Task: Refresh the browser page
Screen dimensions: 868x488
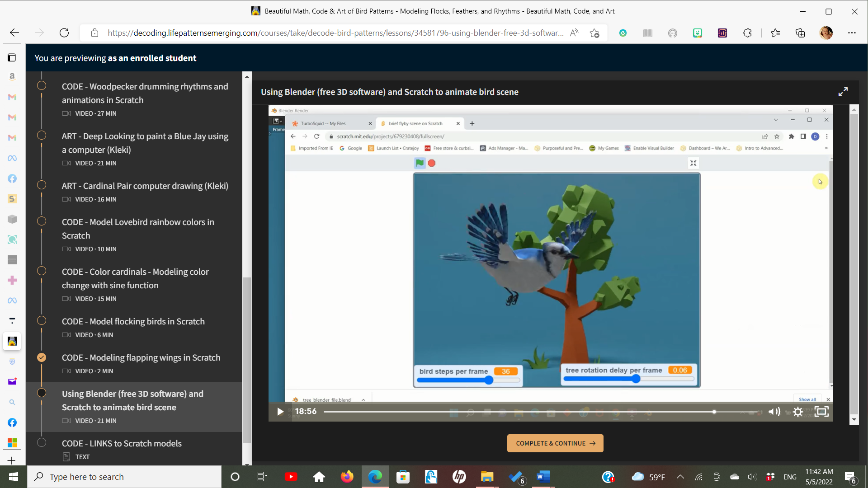Action: [64, 33]
